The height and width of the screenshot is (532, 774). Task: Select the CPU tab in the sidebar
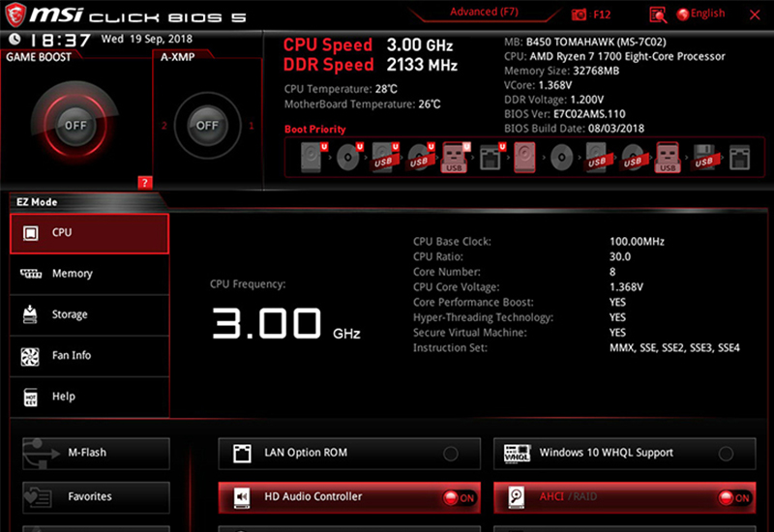pos(89,233)
